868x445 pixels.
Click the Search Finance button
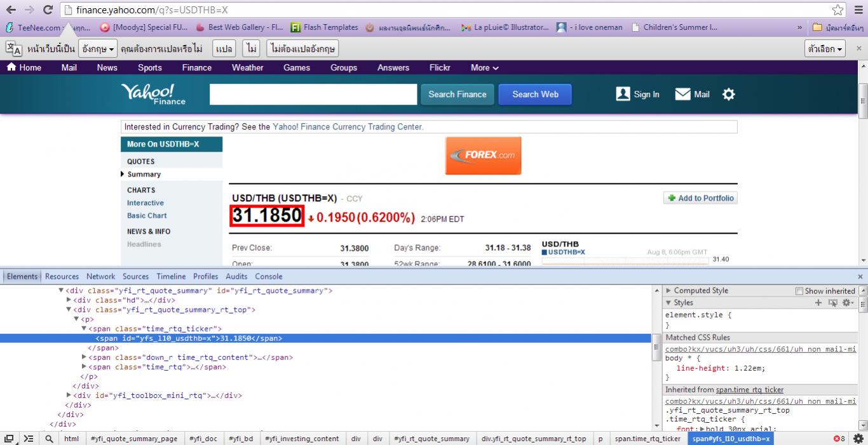click(x=457, y=95)
